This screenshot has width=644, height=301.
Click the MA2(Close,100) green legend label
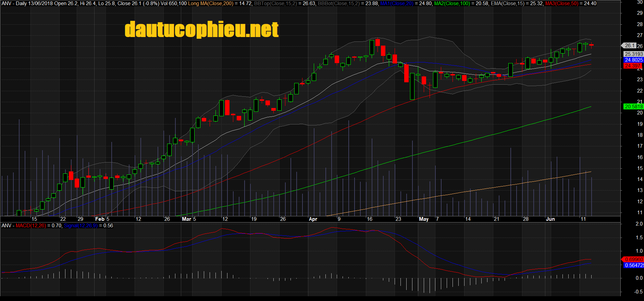click(452, 3)
